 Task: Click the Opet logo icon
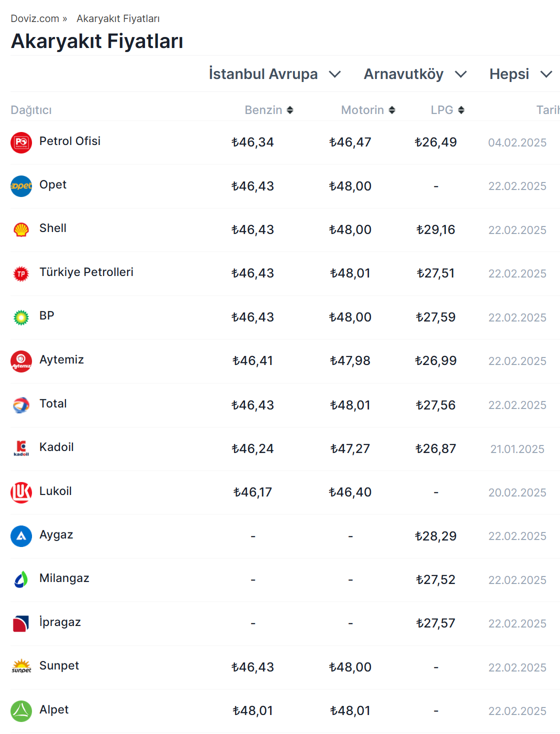tap(21, 186)
